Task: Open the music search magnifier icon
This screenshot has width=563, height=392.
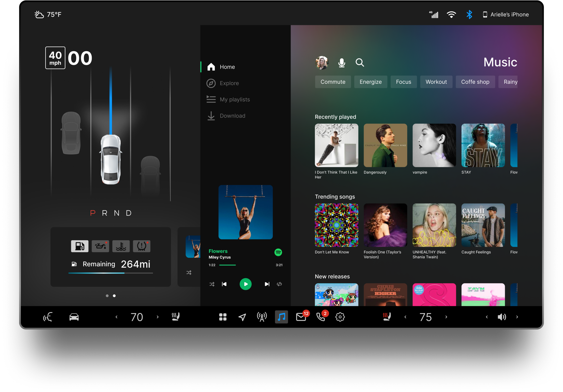Action: pyautogui.click(x=359, y=63)
